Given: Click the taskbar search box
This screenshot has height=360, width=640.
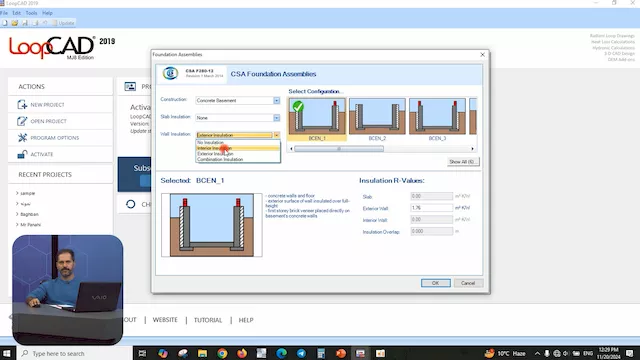Looking at the screenshot, I should [76, 353].
